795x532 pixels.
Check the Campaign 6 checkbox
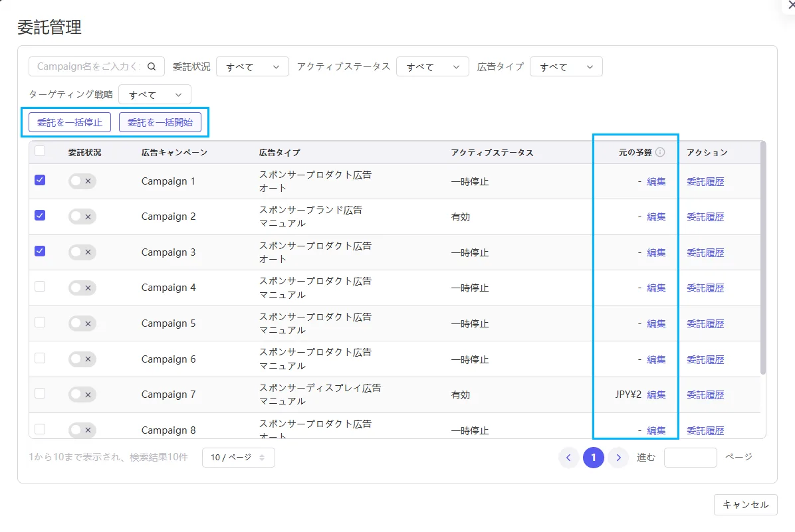[x=40, y=358]
